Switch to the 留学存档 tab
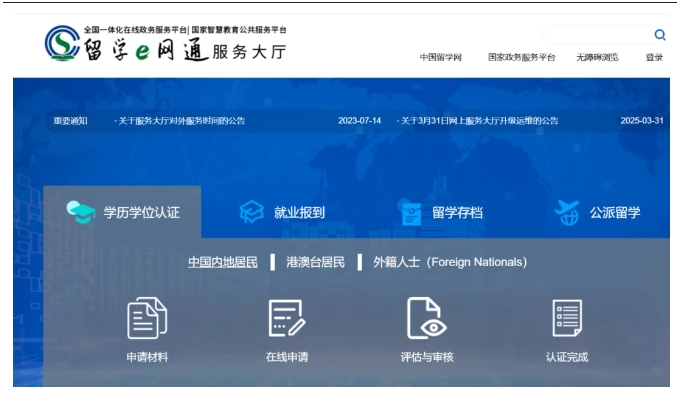The height and width of the screenshot is (395, 677). click(x=441, y=212)
